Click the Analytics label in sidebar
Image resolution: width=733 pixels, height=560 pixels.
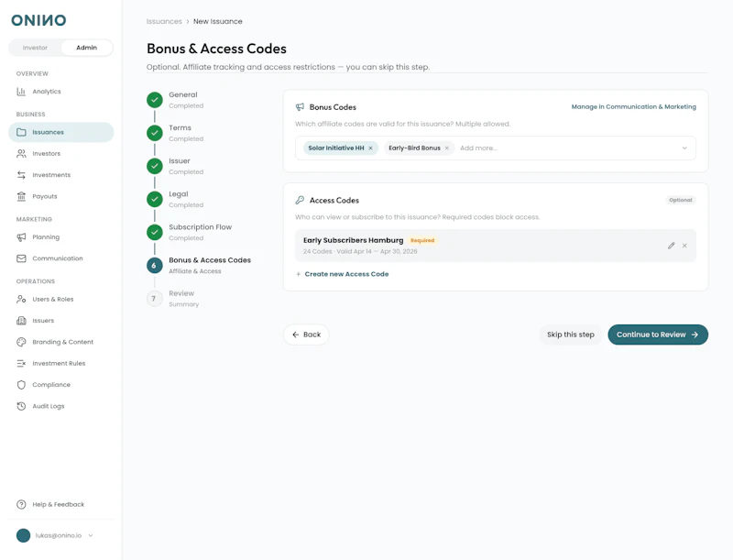pyautogui.click(x=47, y=92)
